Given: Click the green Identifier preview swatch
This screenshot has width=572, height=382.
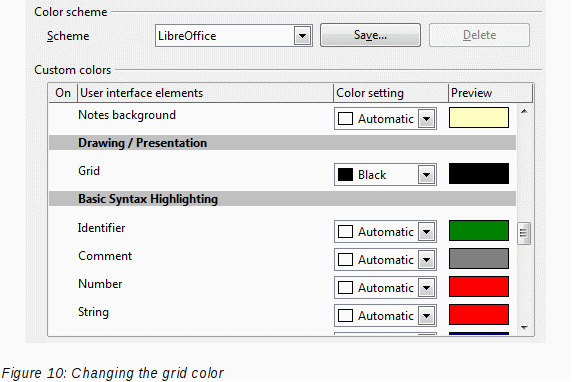Looking at the screenshot, I should click(479, 231).
